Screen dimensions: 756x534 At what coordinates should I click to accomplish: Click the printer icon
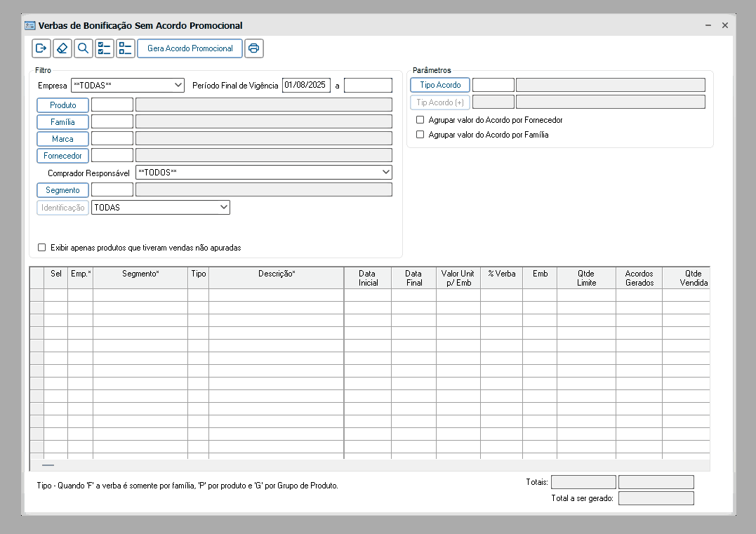point(253,48)
